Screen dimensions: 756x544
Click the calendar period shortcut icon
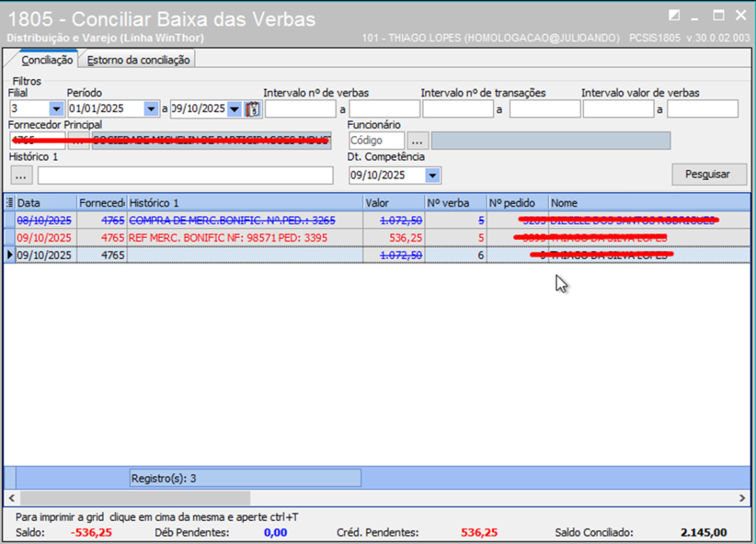pos(253,109)
